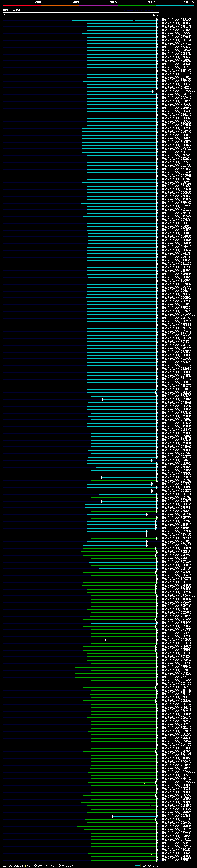This screenshot has width=197, height=868.
Task: Select the UniRef100_B3TJI5 label
Action: pyautogui.click(x=176, y=74)
